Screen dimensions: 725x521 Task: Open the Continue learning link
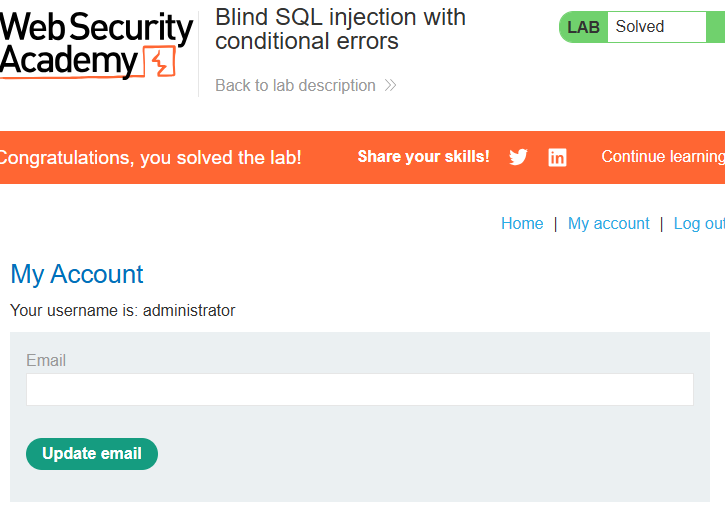click(x=663, y=157)
